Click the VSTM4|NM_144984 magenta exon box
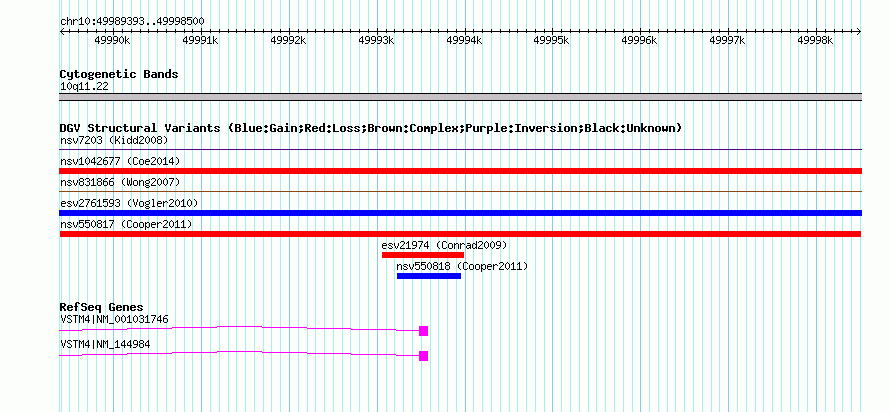The width and height of the screenshot is (890, 412). point(423,356)
